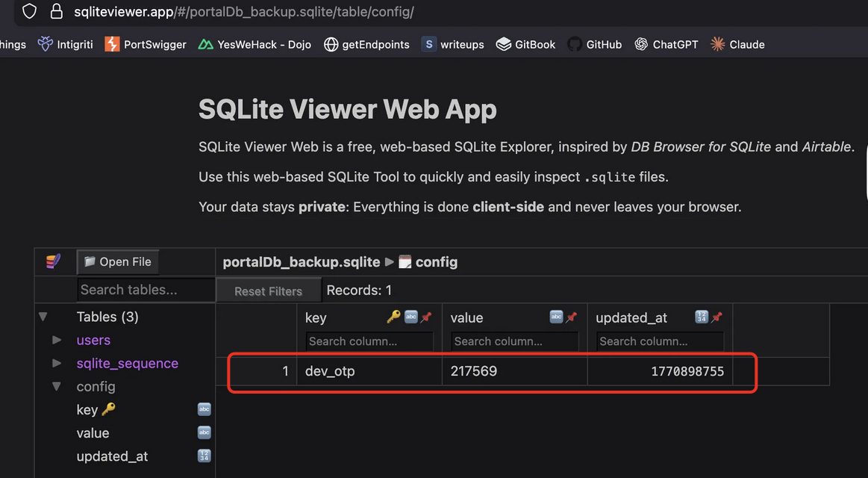The width and height of the screenshot is (868, 478).
Task: Click the Open File button
Action: [x=118, y=261]
